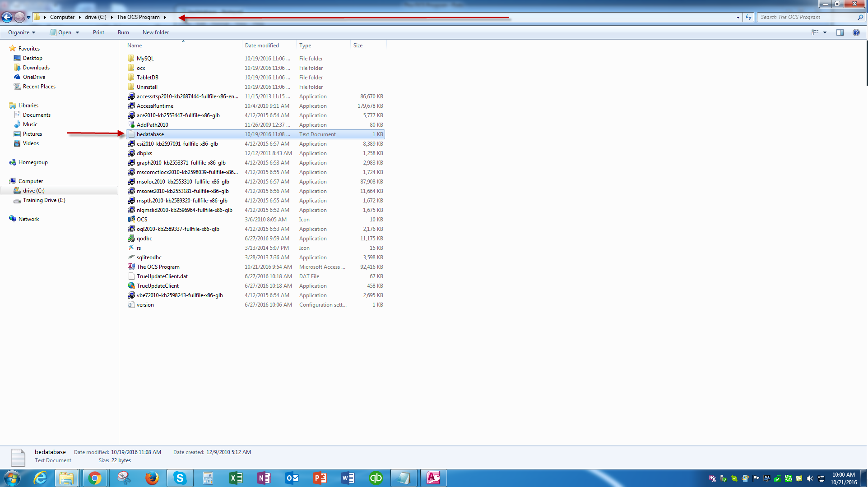868x487 pixels.
Task: Expand the address bar history dropdown
Action: [738, 17]
